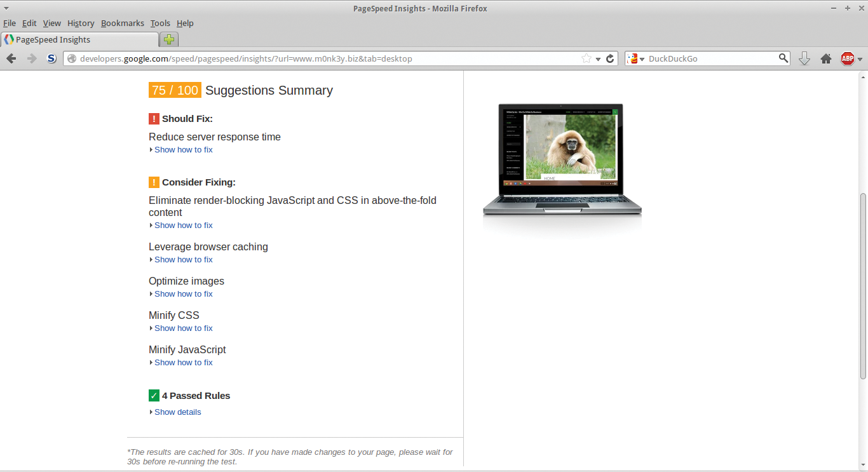This screenshot has height=472, width=868.
Task: Click the site identity globe icon
Action: 72,58
